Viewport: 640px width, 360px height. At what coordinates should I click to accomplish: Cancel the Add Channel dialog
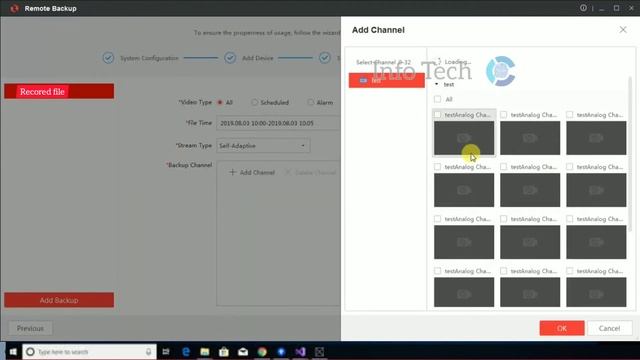tap(609, 328)
